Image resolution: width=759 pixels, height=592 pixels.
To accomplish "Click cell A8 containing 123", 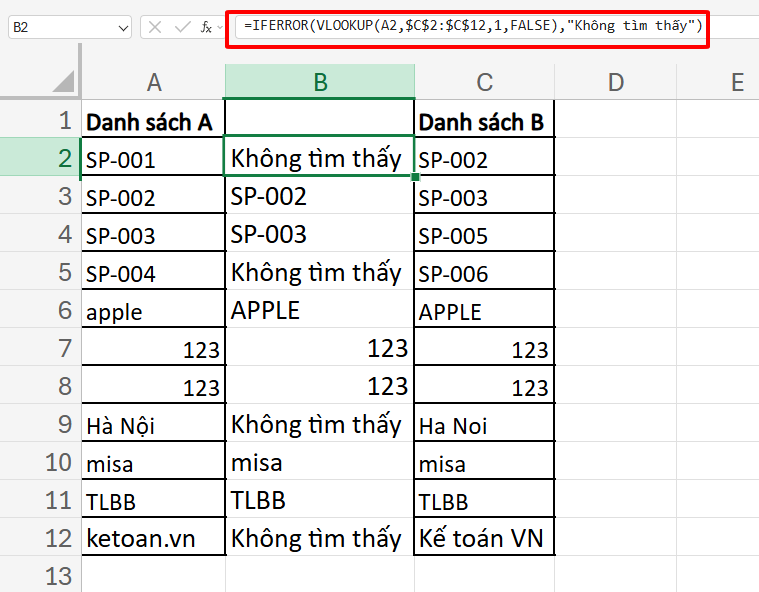I will click(153, 385).
